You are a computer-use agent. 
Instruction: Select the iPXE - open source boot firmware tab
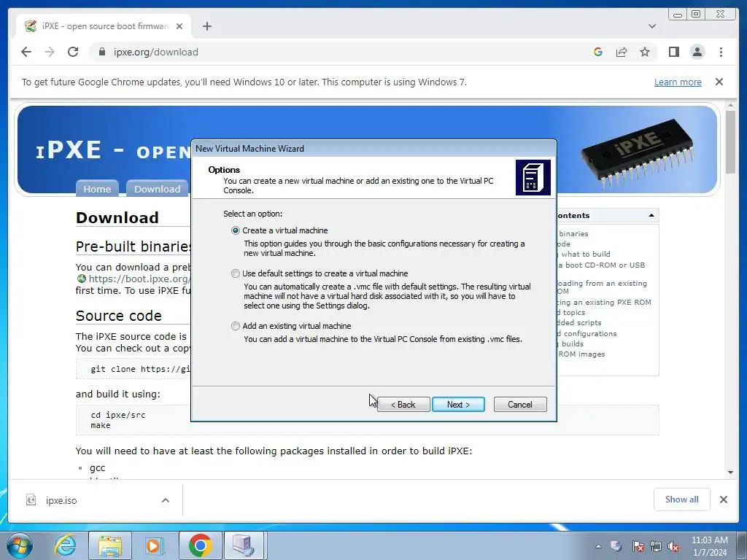pyautogui.click(x=104, y=26)
